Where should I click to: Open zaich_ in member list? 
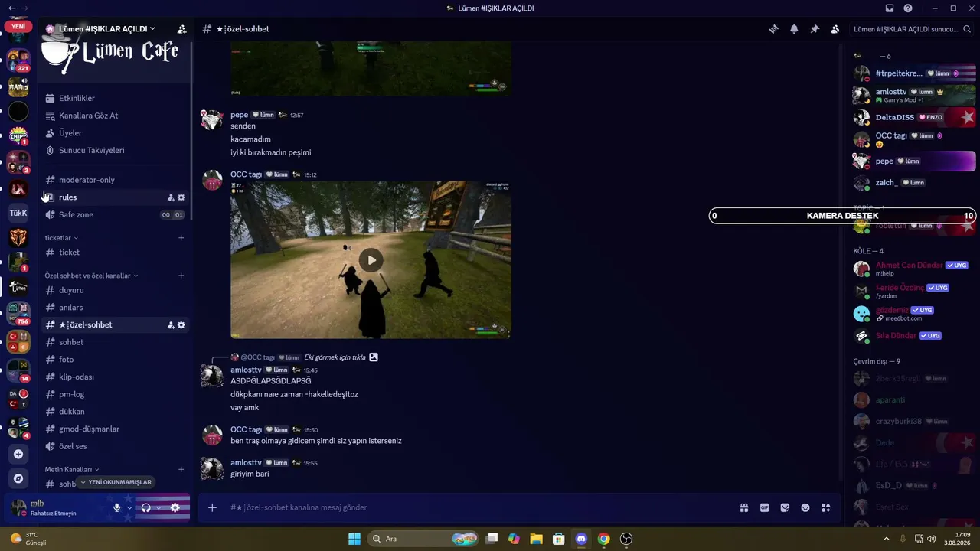pyautogui.click(x=915, y=183)
